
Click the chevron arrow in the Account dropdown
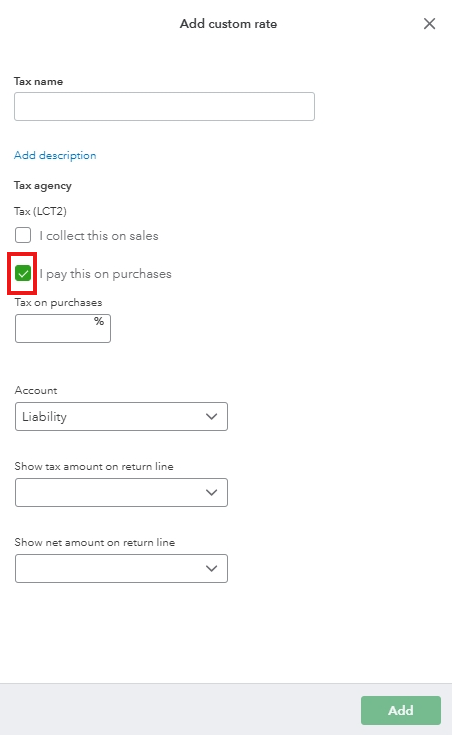click(x=211, y=416)
